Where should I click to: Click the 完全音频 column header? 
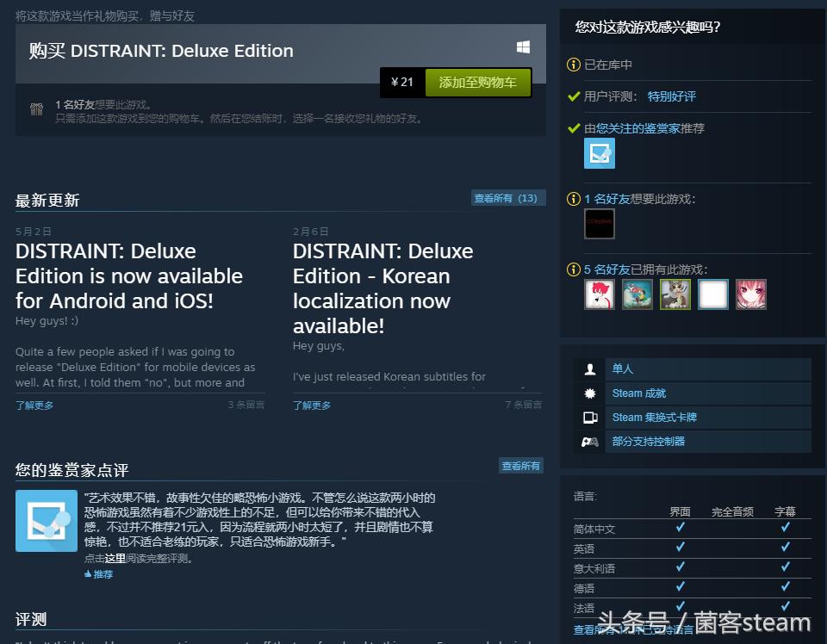[732, 511]
